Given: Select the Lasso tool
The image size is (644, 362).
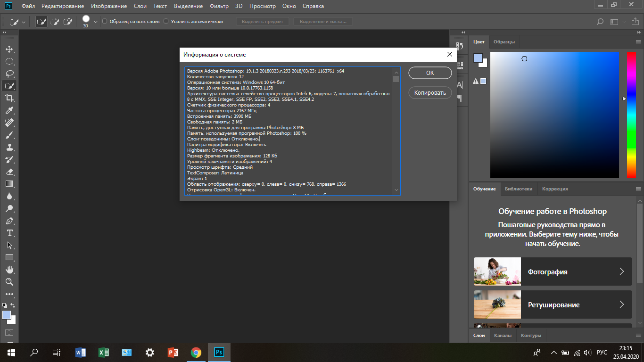Looking at the screenshot, I should click(x=9, y=74).
